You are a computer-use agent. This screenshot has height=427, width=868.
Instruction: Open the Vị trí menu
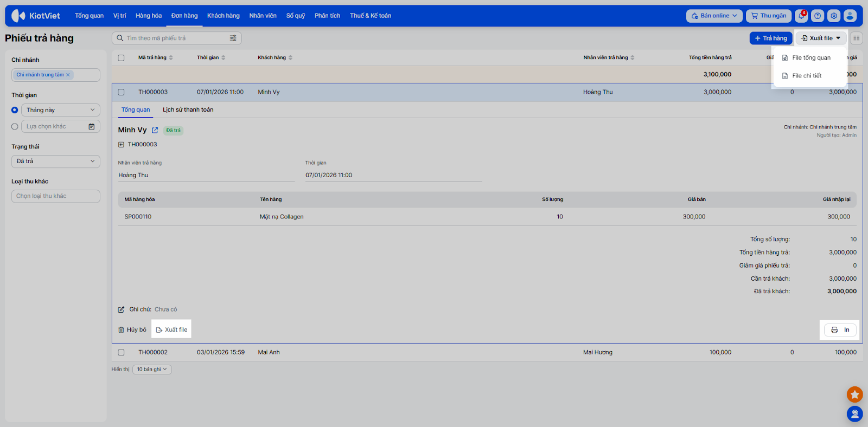[x=119, y=16]
